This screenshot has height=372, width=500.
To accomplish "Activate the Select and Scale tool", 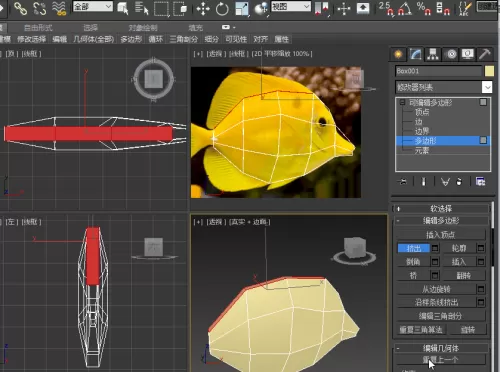I will 242,9.
